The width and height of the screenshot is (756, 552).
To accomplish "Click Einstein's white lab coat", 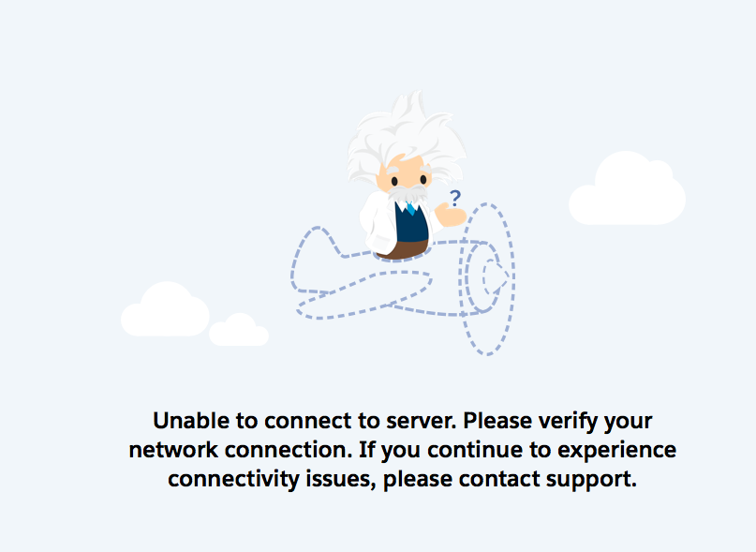I will [378, 223].
